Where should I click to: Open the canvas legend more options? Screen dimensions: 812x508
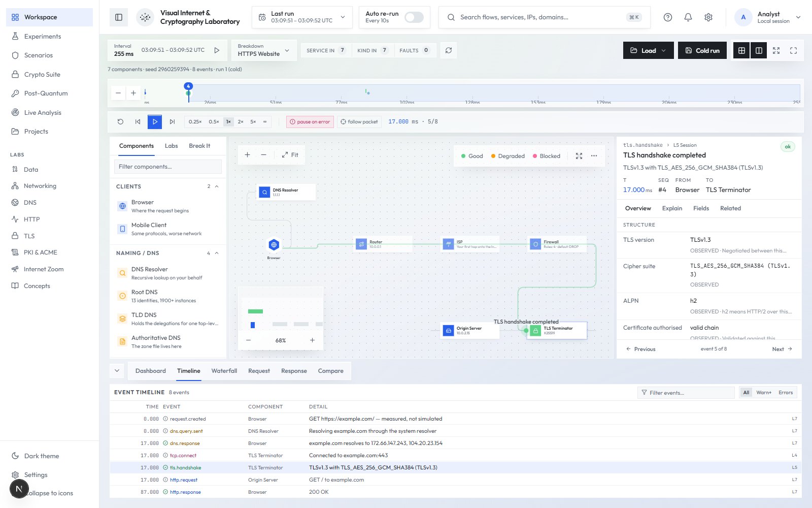coord(594,156)
